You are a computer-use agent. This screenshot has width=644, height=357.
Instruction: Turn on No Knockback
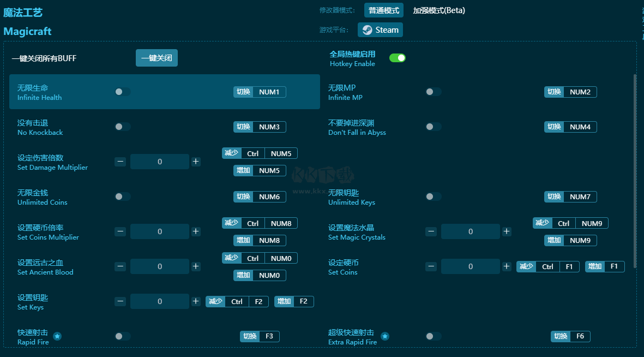122,127
